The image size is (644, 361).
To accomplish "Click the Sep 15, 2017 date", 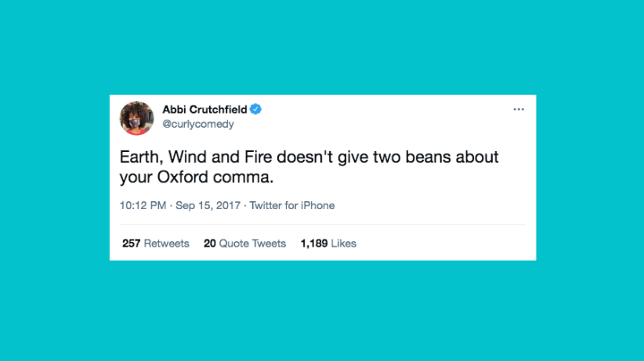I will point(208,206).
